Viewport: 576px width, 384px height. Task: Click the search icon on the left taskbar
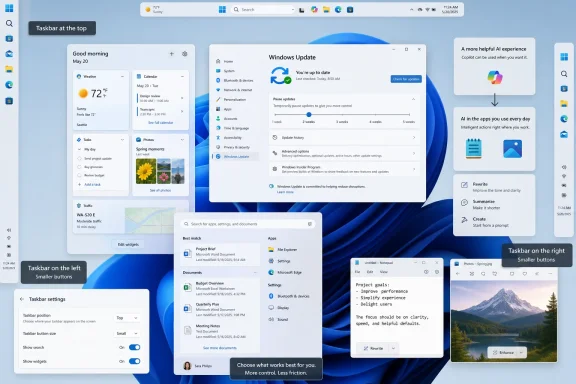tap(9, 24)
